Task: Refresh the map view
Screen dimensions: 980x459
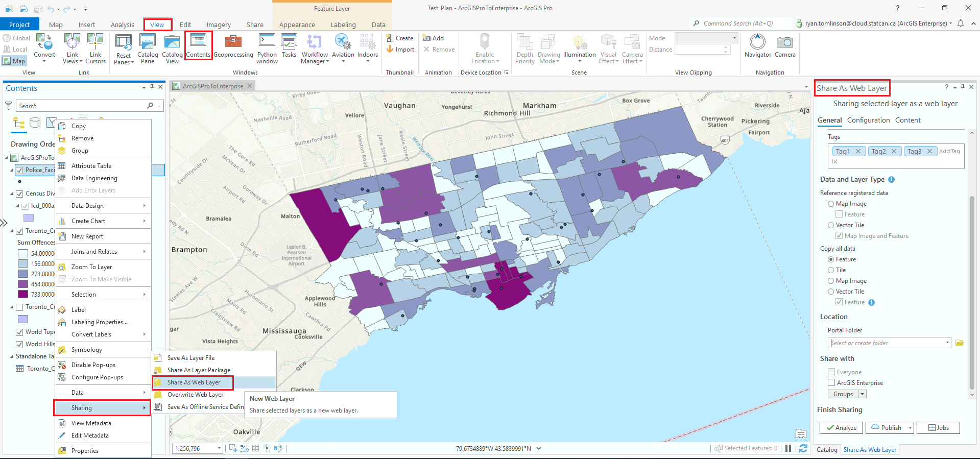Action: [x=803, y=448]
